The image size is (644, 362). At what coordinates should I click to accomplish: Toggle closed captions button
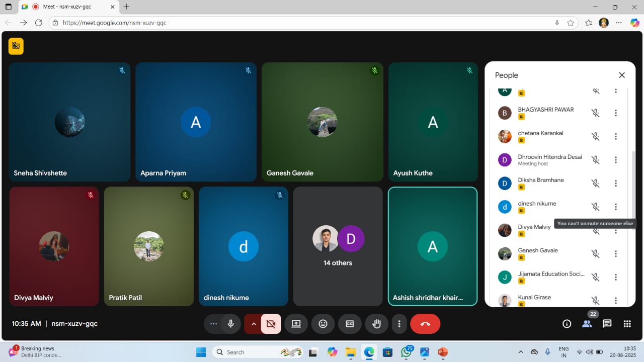350,324
